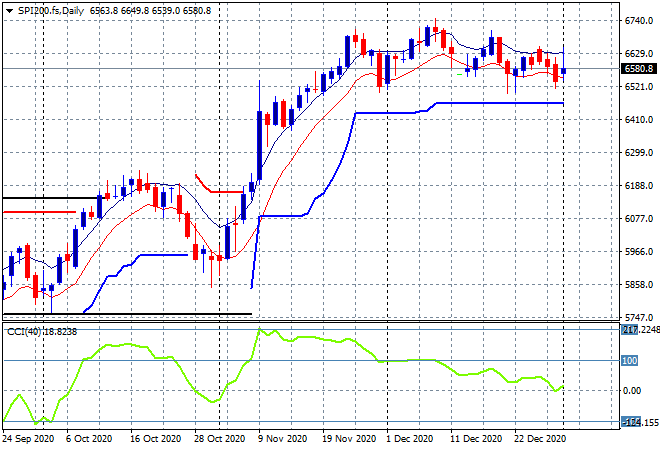The image size is (660, 450).
Task: Click the chart menu triangle beside SPI200.fs
Action: (x=9, y=11)
